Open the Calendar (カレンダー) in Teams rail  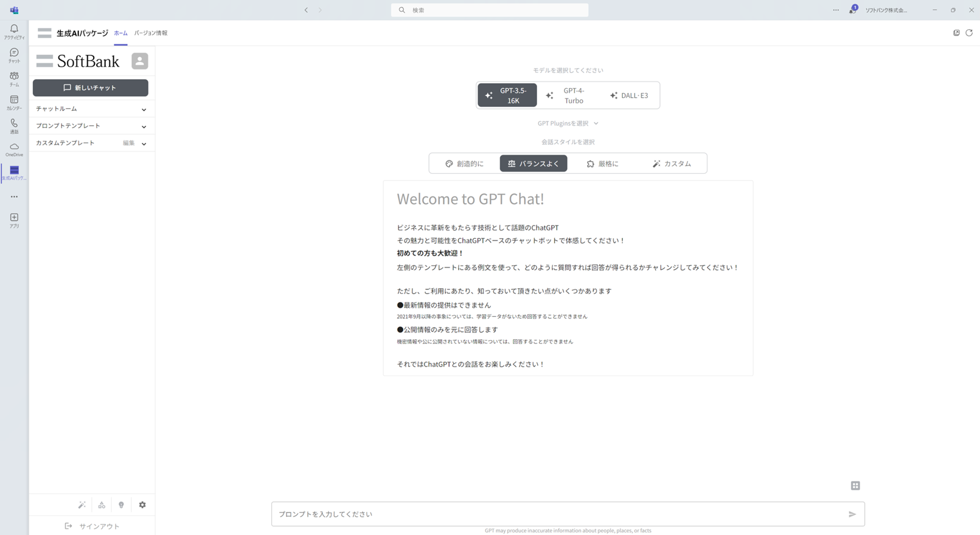point(14,103)
